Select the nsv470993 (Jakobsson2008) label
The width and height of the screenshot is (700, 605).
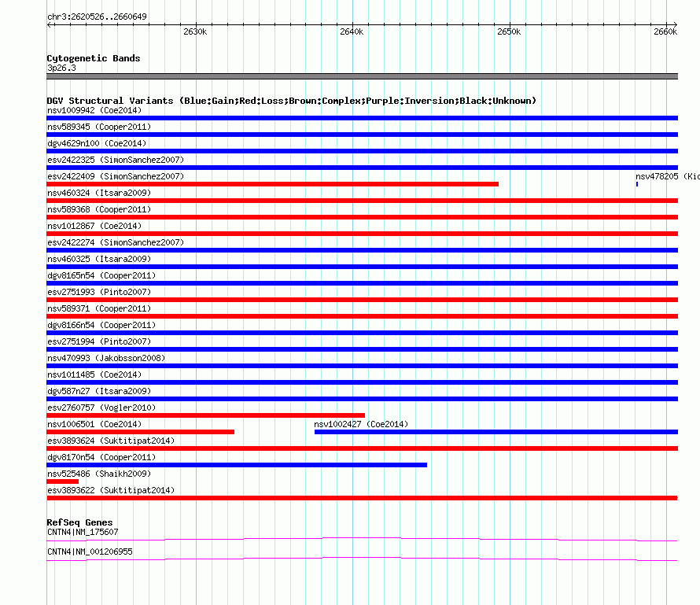pos(106,358)
